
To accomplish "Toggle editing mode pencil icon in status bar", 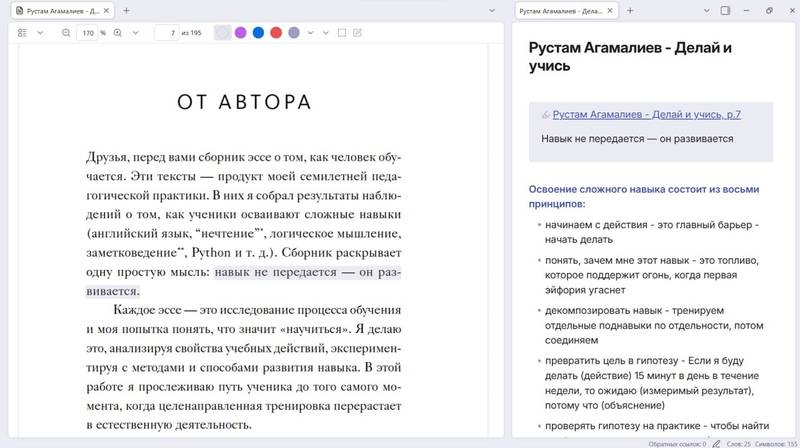I will [716, 444].
